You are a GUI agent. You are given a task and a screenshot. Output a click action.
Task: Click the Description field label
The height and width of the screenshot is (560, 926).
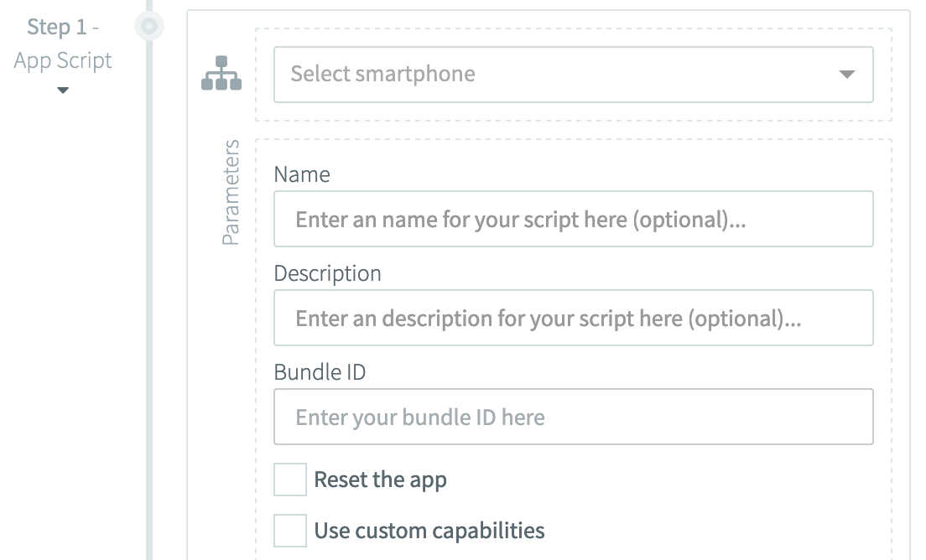(327, 273)
